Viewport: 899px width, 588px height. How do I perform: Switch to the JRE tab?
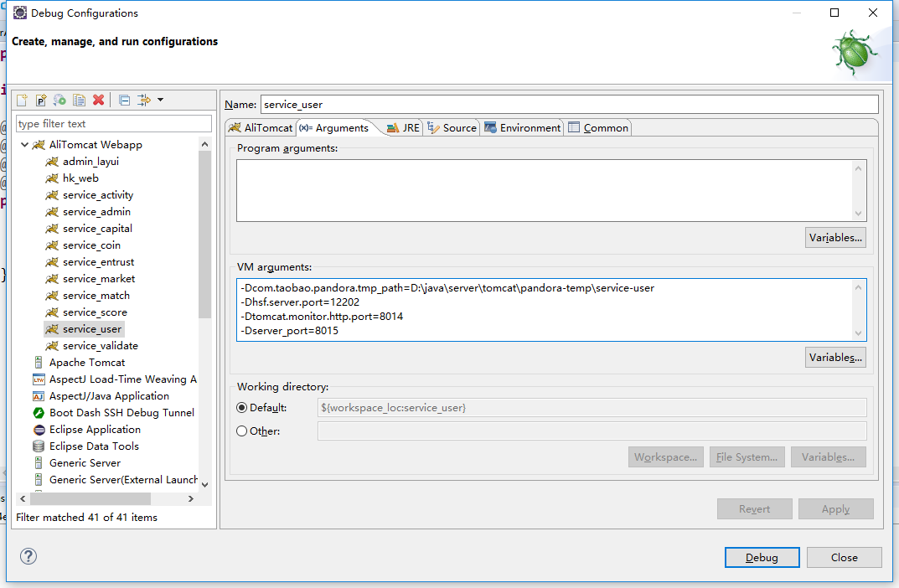(x=403, y=128)
